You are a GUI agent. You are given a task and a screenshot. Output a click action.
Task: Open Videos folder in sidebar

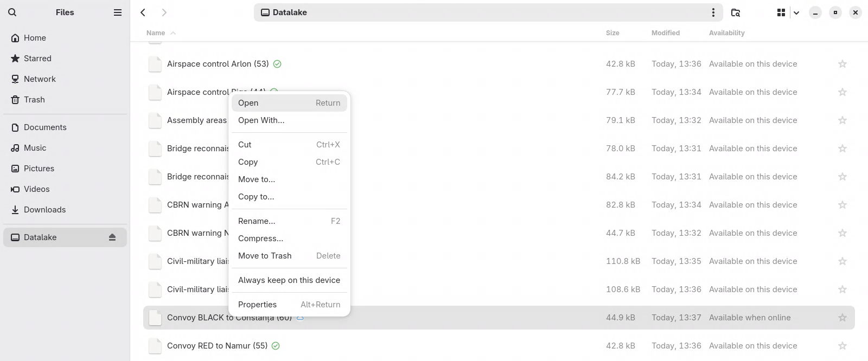pyautogui.click(x=65, y=189)
